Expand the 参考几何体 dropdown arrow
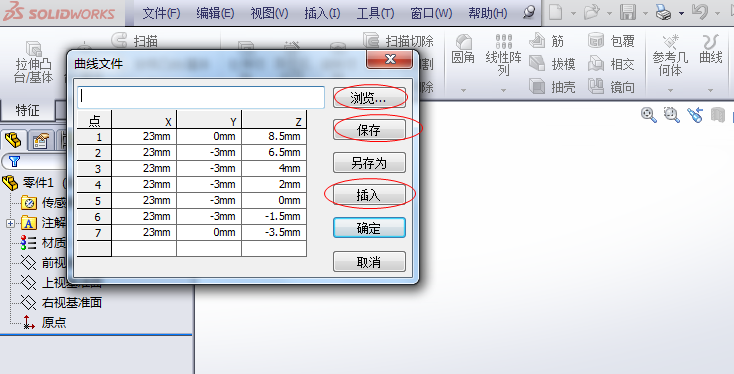This screenshot has width=734, height=374. tap(670, 90)
